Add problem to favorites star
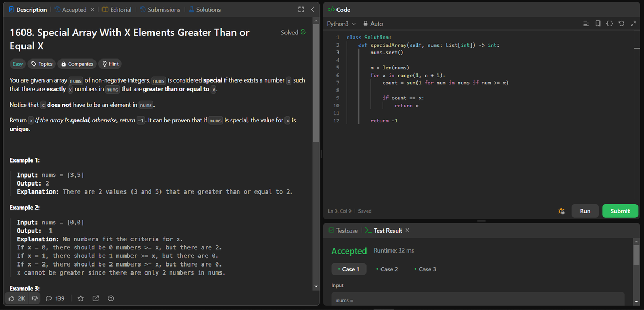644x310 pixels. tap(80, 298)
